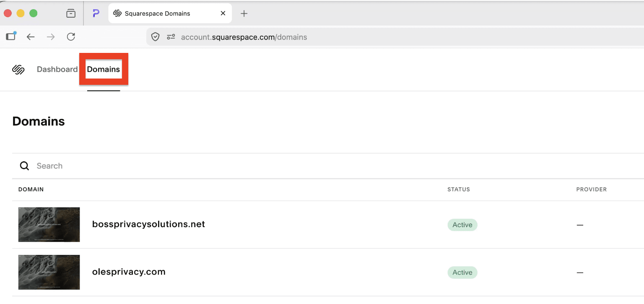Click the shield tracking protection icon
The image size is (644, 304).
155,37
